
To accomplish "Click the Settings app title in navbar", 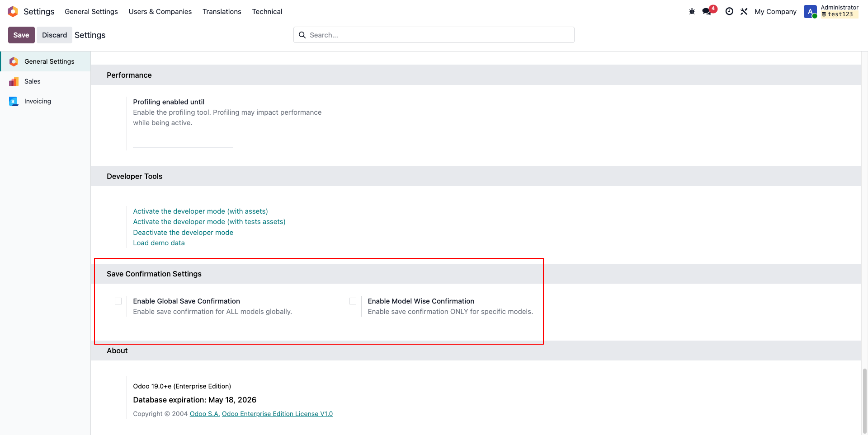I will tap(39, 11).
